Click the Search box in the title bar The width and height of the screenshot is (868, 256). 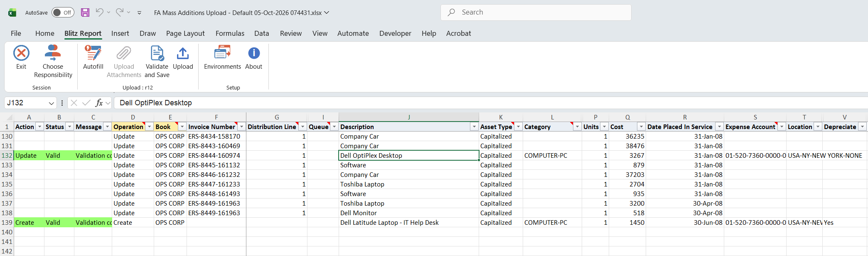click(536, 12)
